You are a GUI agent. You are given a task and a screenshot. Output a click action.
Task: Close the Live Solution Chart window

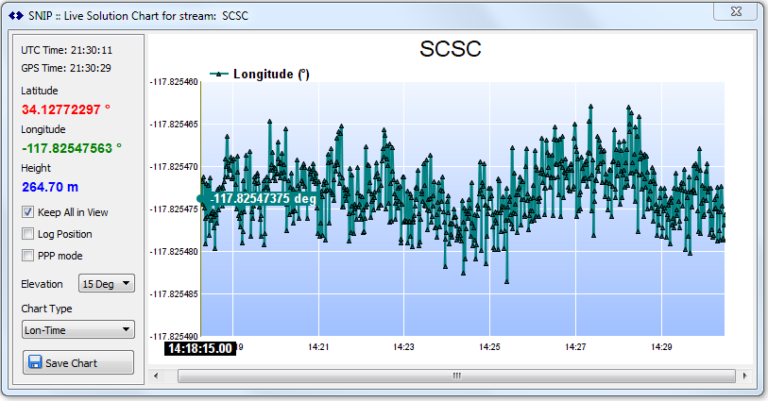click(736, 10)
